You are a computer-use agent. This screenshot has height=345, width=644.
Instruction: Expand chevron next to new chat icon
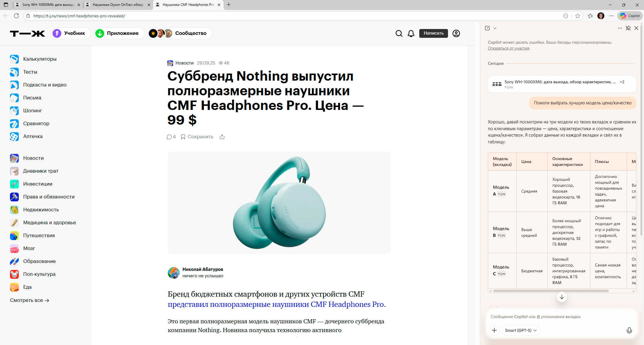tap(495, 28)
